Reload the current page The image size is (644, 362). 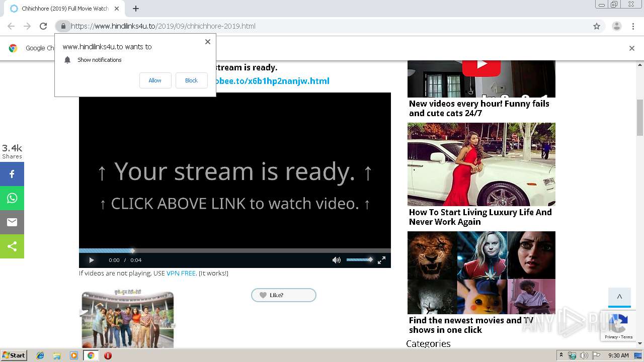pyautogui.click(x=43, y=26)
